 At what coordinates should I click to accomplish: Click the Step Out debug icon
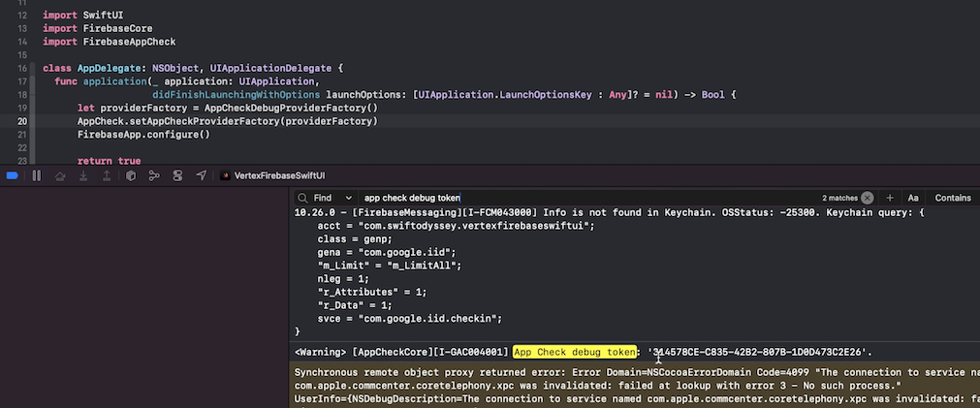point(107,175)
